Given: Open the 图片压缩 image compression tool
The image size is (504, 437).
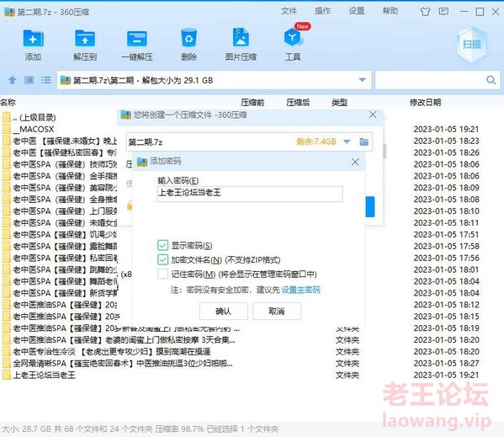Looking at the screenshot, I should 241,37.
